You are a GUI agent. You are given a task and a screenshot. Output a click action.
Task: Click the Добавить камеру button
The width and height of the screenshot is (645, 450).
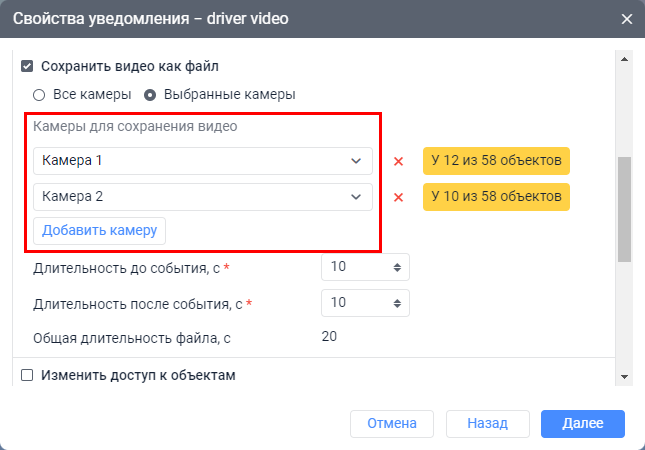[x=100, y=230]
